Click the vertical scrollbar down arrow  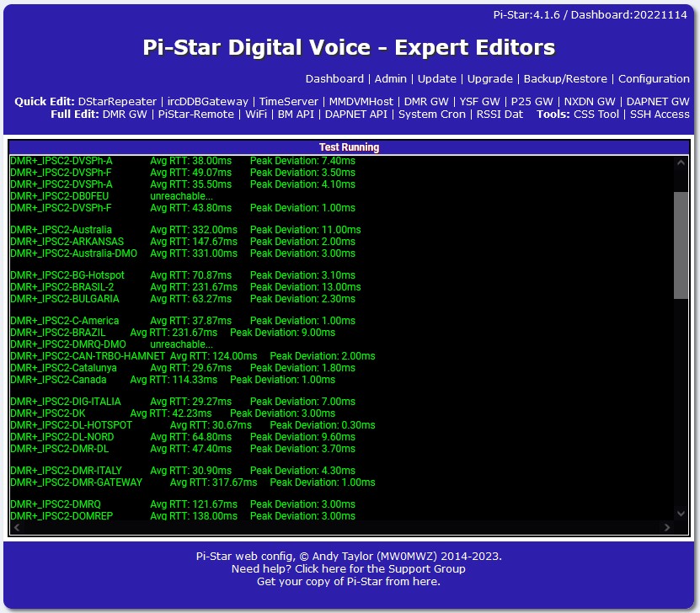coord(681,514)
